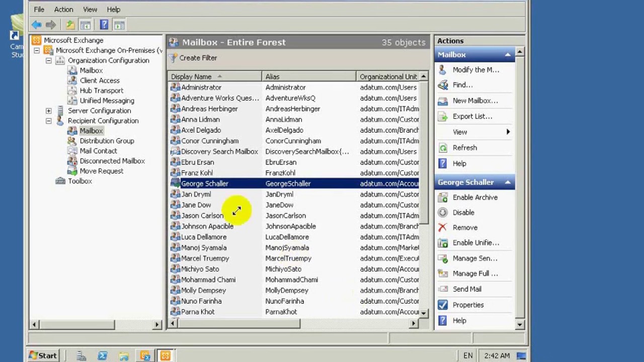Open the Hub Transport node
644x362 pixels.
[x=101, y=90]
